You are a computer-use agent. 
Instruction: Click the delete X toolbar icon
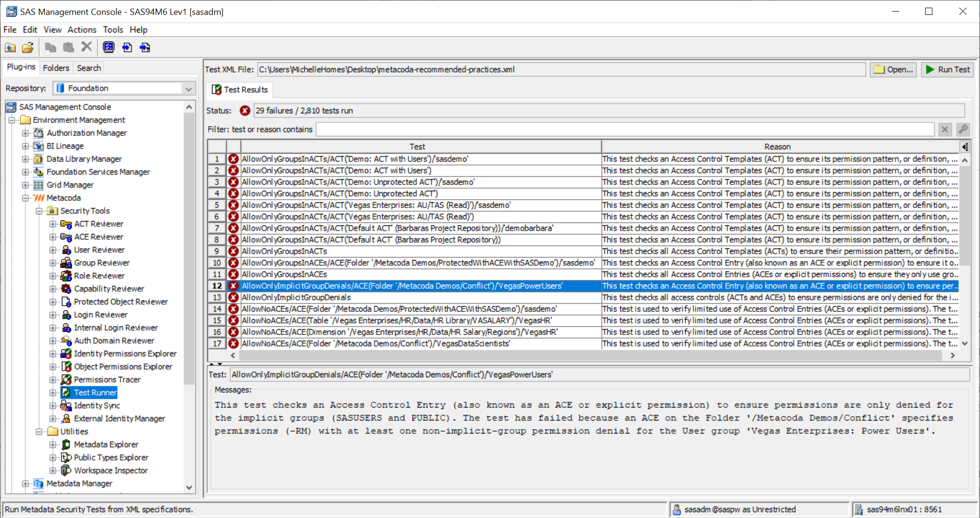click(87, 47)
